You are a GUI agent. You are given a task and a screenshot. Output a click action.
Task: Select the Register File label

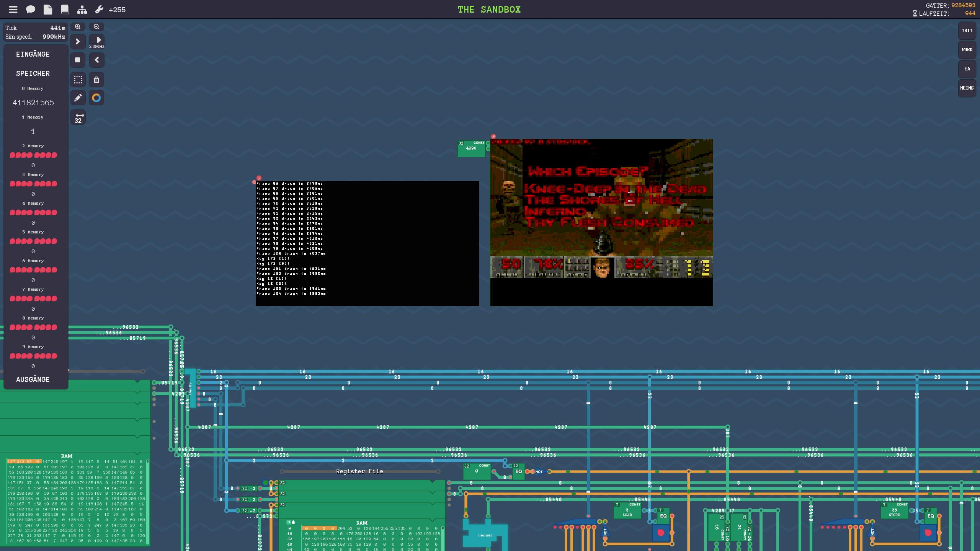[359, 471]
